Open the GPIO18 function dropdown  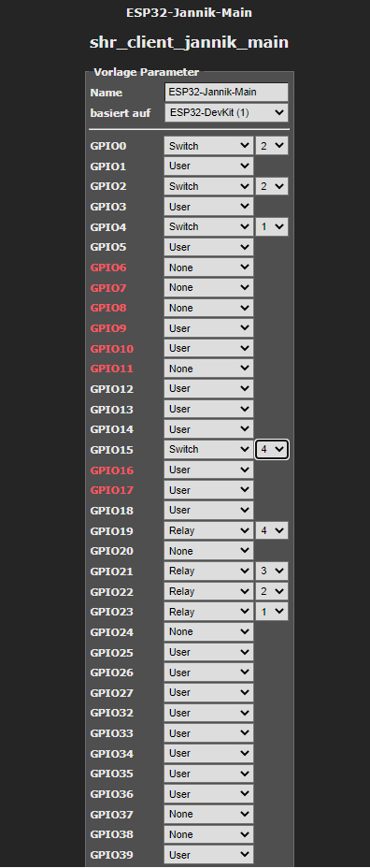coord(209,511)
